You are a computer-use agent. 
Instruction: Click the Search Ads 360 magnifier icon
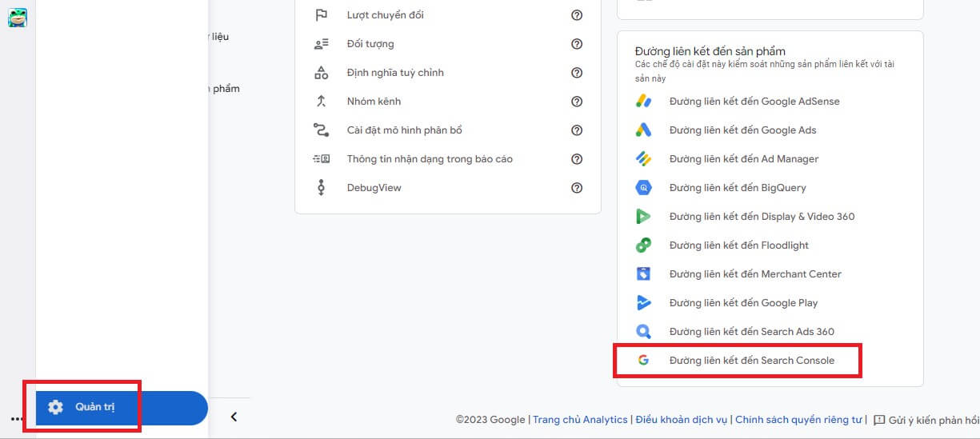(644, 332)
